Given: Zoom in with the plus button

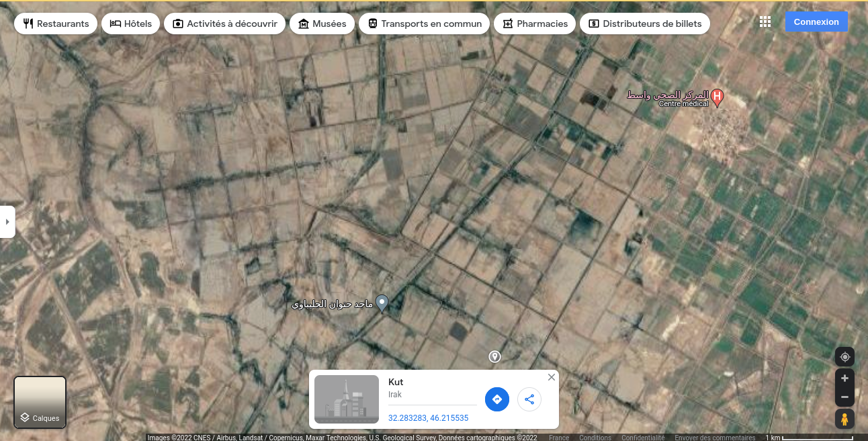Looking at the screenshot, I should click(x=844, y=378).
